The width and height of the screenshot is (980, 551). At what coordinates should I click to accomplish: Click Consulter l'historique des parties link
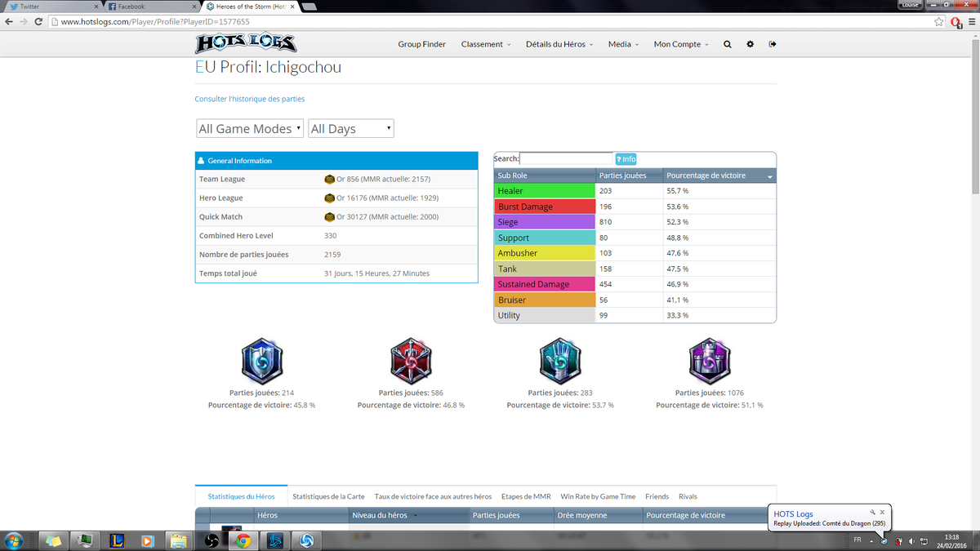pos(250,99)
